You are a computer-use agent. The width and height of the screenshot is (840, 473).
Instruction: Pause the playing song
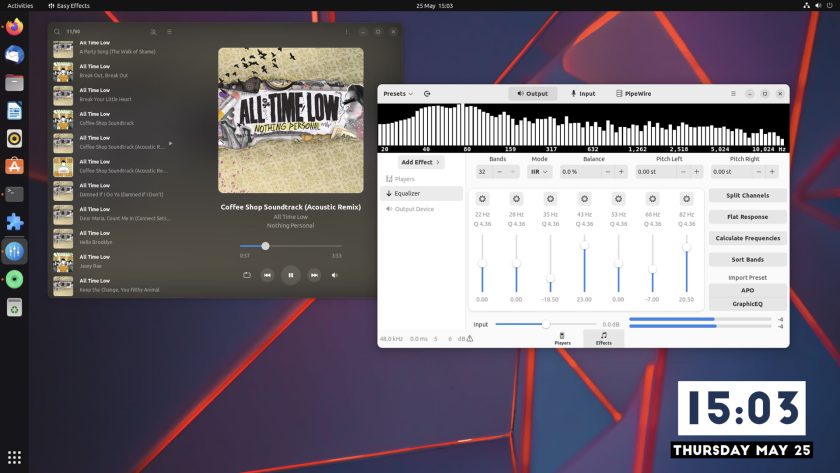[x=290, y=275]
